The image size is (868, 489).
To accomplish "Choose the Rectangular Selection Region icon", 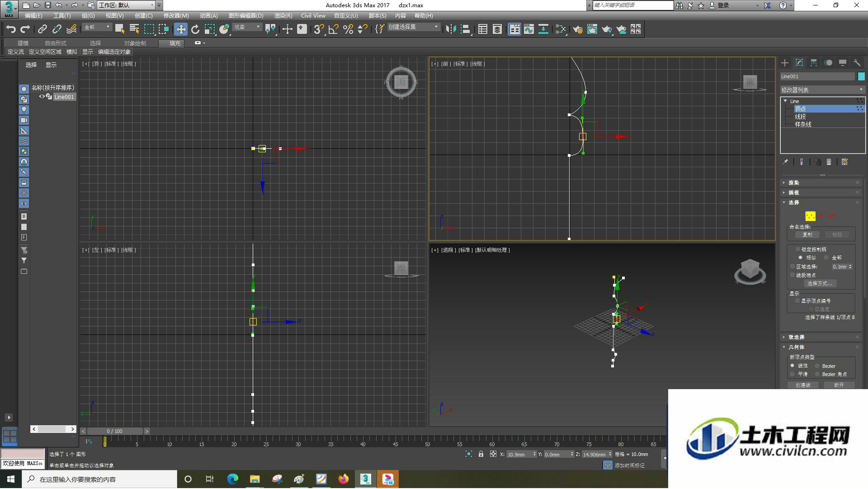I will pos(149,29).
